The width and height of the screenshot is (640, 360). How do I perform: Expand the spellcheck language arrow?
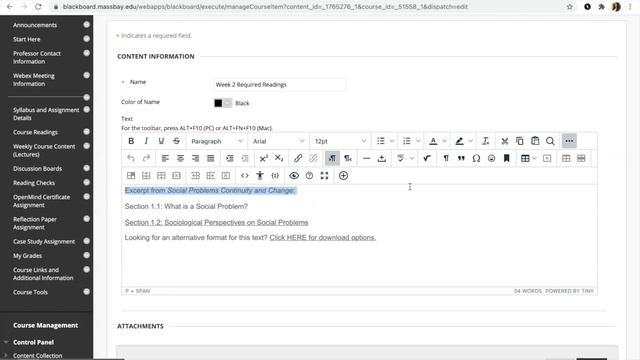pyautogui.click(x=412, y=158)
